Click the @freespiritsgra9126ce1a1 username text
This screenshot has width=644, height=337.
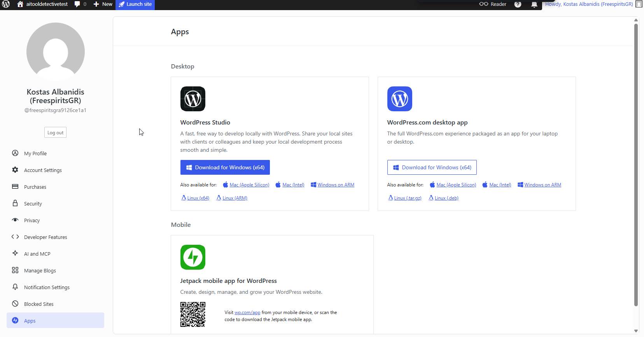(55, 110)
